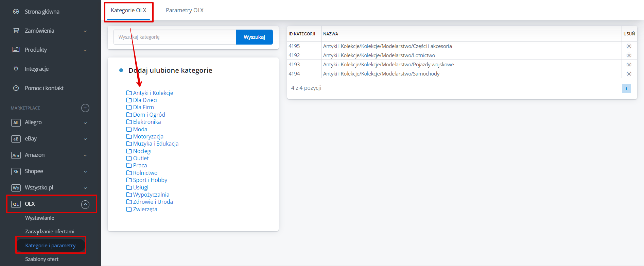Click the Shopee 'Sh' badge icon
The width and height of the screenshot is (644, 266).
click(16, 171)
